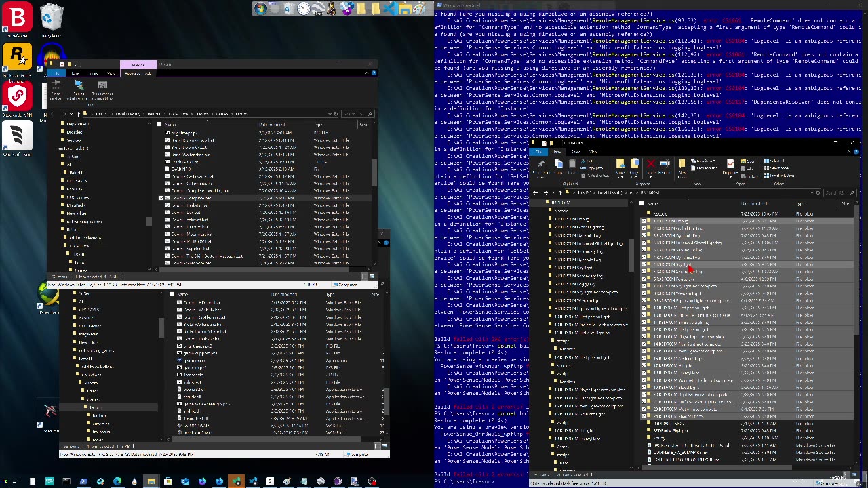Click Troubleshoot compatibility in Doom Explorer ribbon
Viewport: 868px width, 488px height.
(x=102, y=91)
